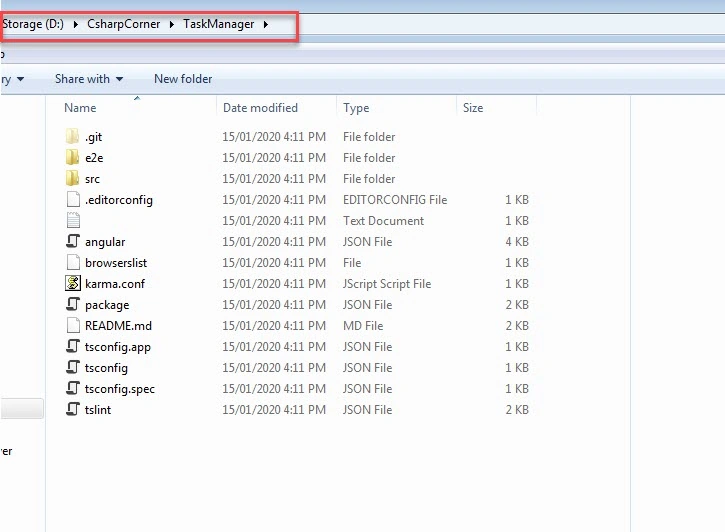Screen dimensions: 725x532
Task: Select the tsconfig.spec file name
Action: pos(120,389)
